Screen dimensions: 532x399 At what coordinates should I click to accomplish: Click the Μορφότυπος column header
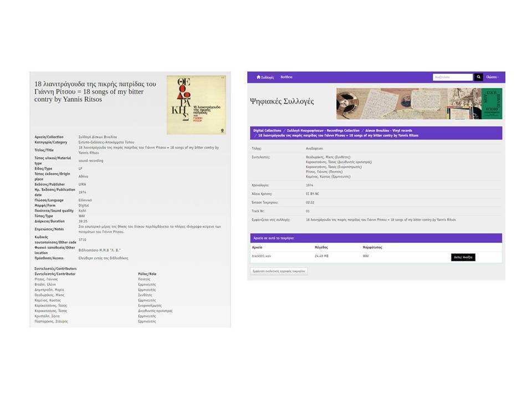pyautogui.click(x=372, y=247)
